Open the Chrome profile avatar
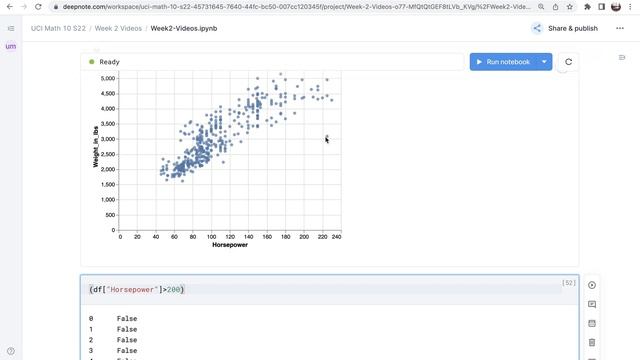 (x=616, y=7)
